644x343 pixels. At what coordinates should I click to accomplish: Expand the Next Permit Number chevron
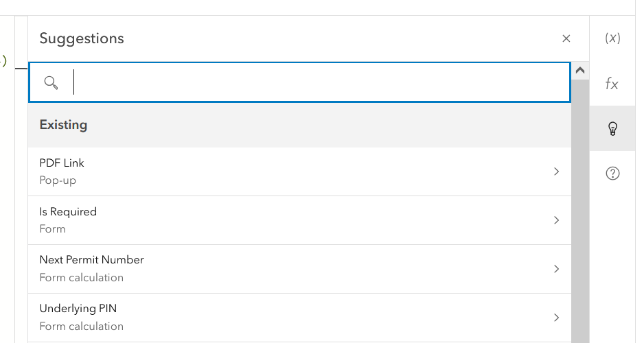point(556,269)
